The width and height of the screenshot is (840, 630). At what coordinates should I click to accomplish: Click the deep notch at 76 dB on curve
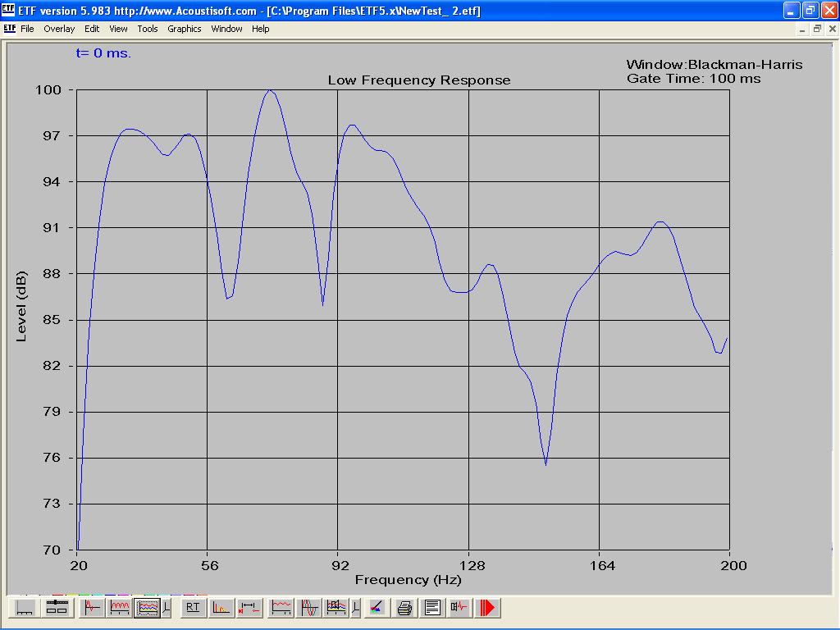pos(546,464)
